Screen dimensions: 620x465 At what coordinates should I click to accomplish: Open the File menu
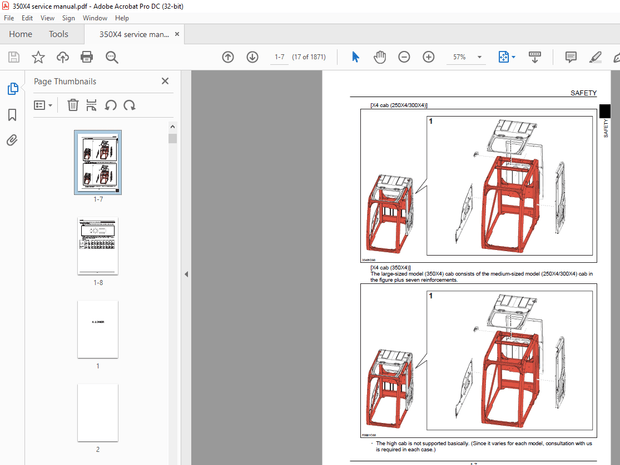pos(9,18)
